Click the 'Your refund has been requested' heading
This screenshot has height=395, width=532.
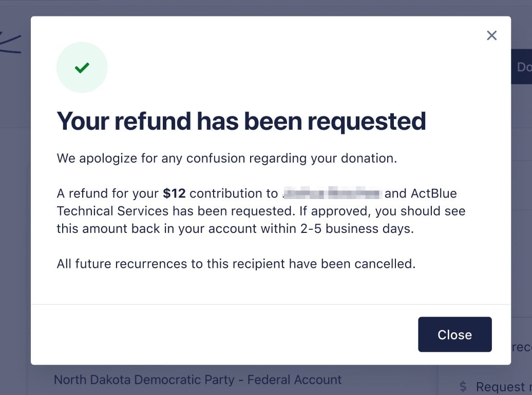click(241, 121)
